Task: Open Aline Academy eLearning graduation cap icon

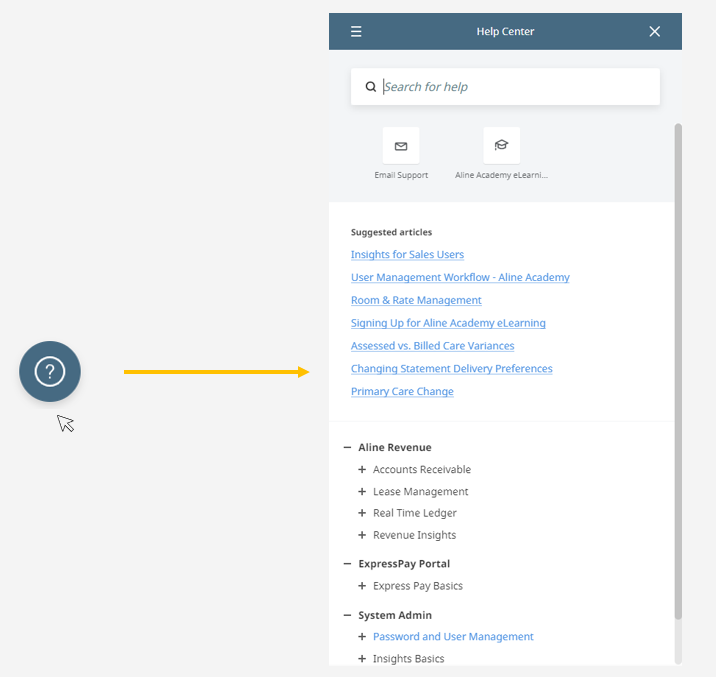Action: [501, 146]
